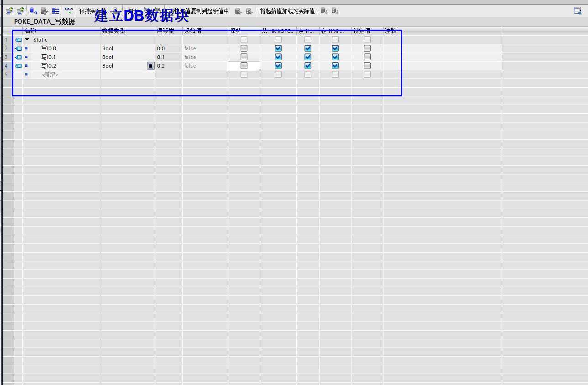Click the monitor all (glasses) icon

point(68,11)
